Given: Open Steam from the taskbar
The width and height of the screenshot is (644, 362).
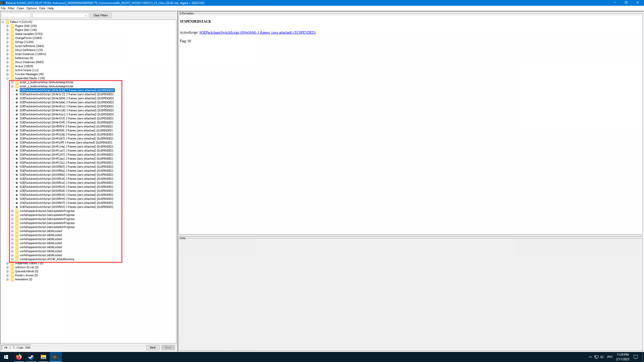Looking at the screenshot, I should 31,357.
